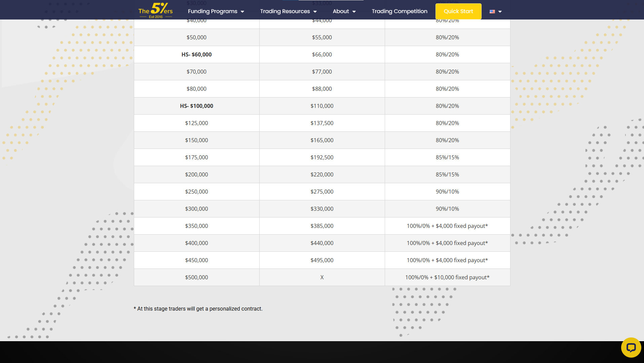644x363 pixels.
Task: Open the Funding Programs menu
Action: pyautogui.click(x=213, y=11)
